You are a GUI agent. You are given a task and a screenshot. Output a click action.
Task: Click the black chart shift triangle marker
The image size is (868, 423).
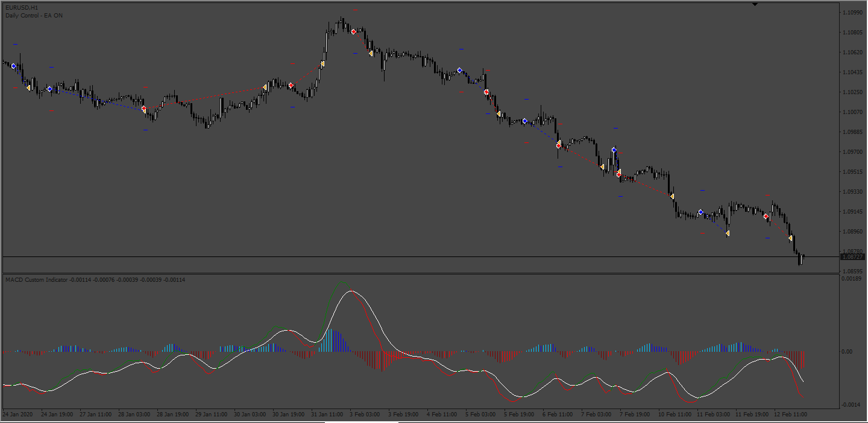click(755, 4)
